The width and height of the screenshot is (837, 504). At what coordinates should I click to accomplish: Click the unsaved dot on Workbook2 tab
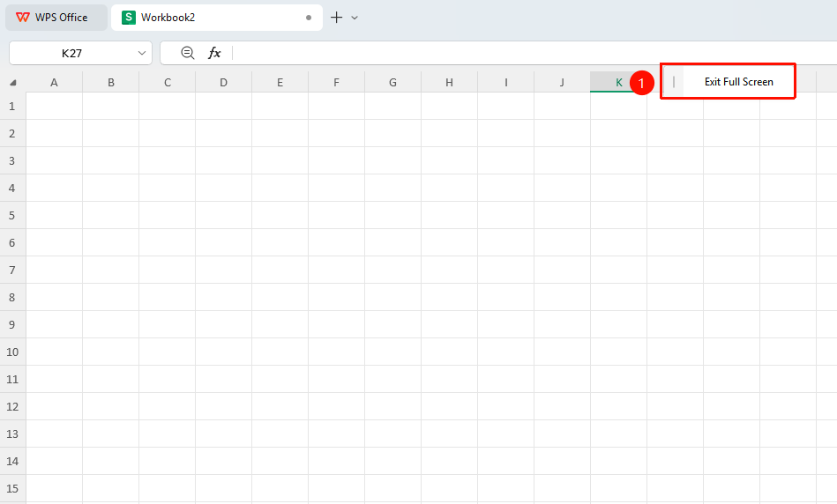coord(309,18)
